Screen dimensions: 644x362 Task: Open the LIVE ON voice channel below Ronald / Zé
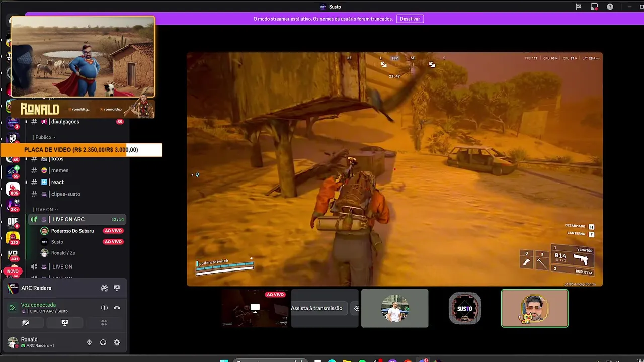tap(76, 267)
